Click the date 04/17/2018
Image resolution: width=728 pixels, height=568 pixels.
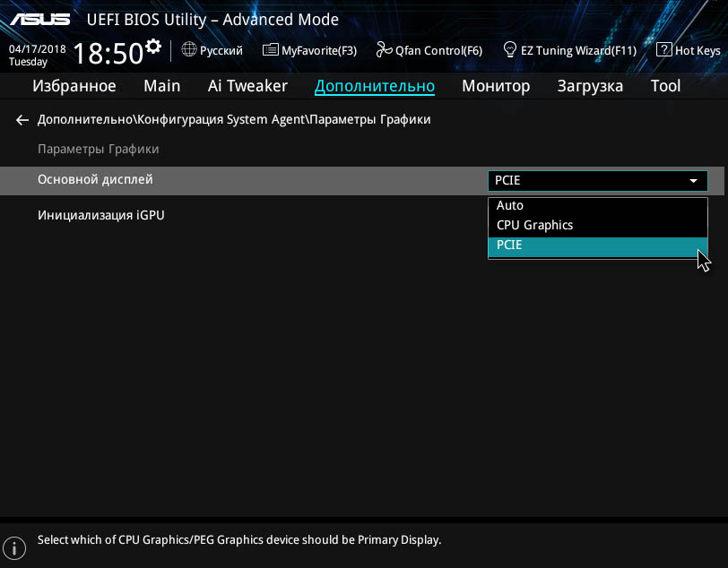pos(37,49)
